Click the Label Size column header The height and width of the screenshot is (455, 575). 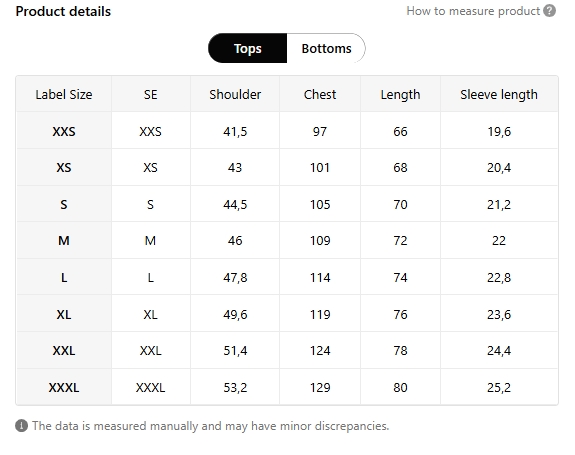point(64,95)
